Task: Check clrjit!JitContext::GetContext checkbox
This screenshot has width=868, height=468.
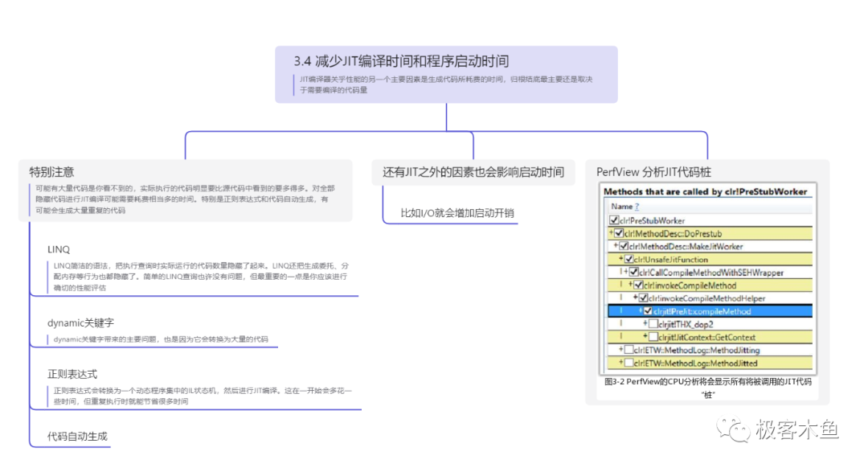Action: tap(653, 337)
